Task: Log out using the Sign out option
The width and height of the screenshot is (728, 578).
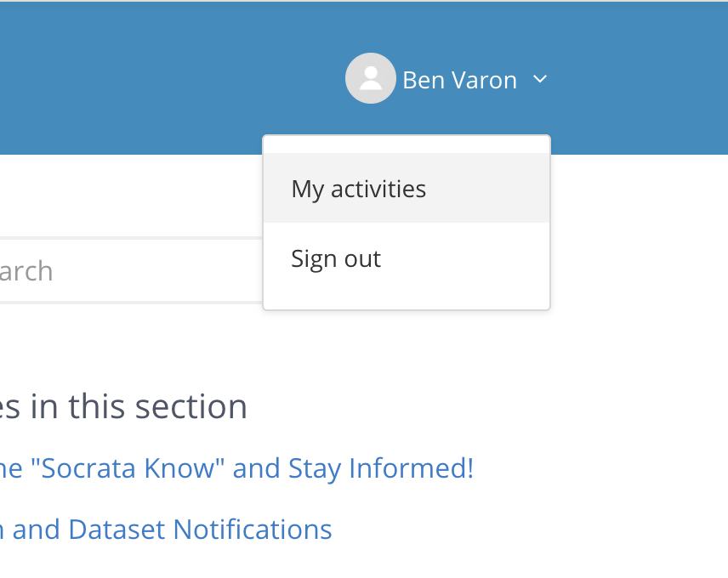Action: 407,258
